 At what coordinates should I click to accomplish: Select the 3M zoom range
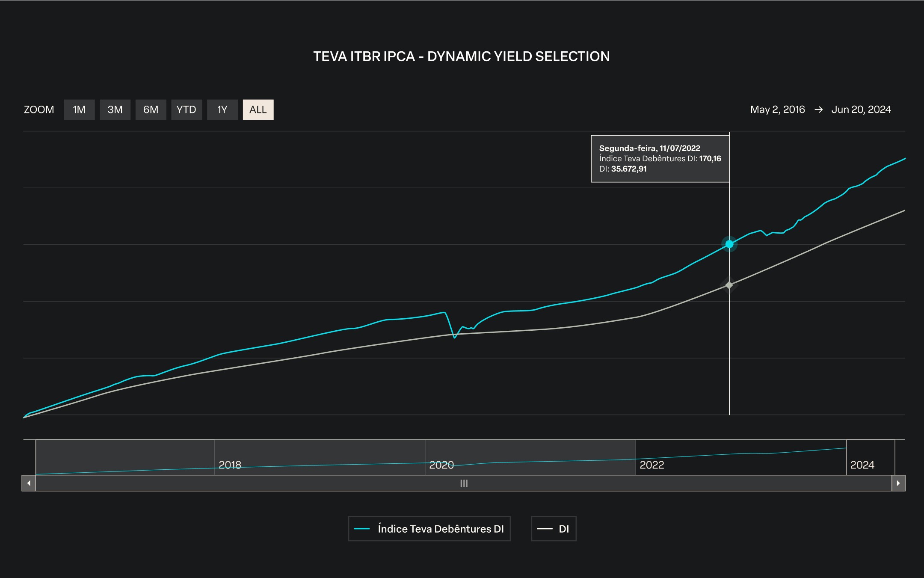[x=115, y=110]
